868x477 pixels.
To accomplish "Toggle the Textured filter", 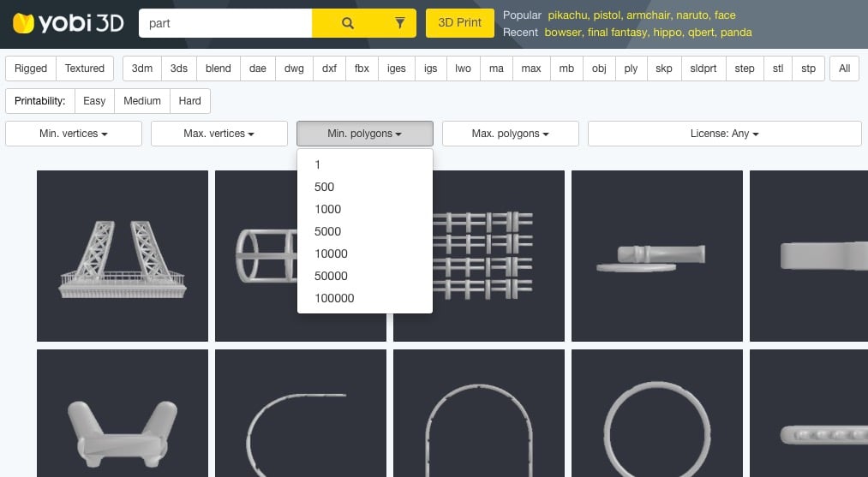I will click(85, 69).
